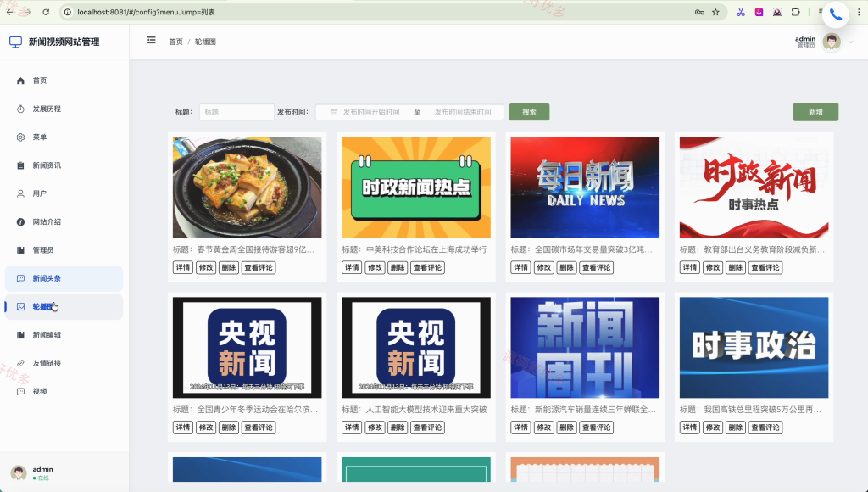
Task: Click 修改 on 中美科技合作论坛 card
Action: [x=375, y=267]
